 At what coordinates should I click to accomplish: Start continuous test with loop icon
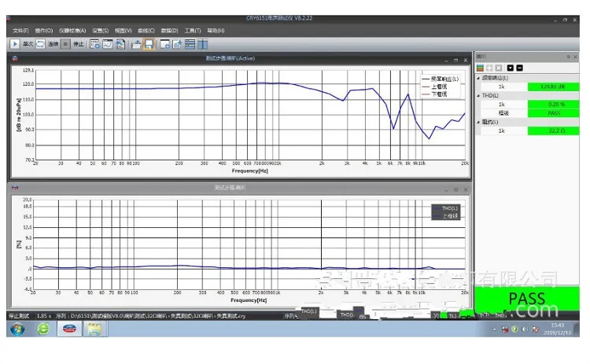coord(40,44)
